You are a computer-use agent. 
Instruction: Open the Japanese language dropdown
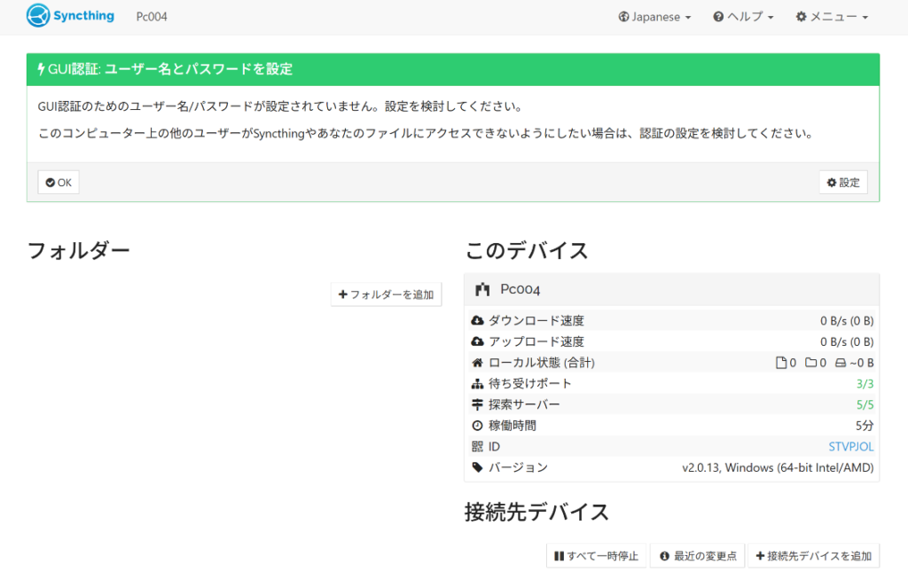[654, 17]
